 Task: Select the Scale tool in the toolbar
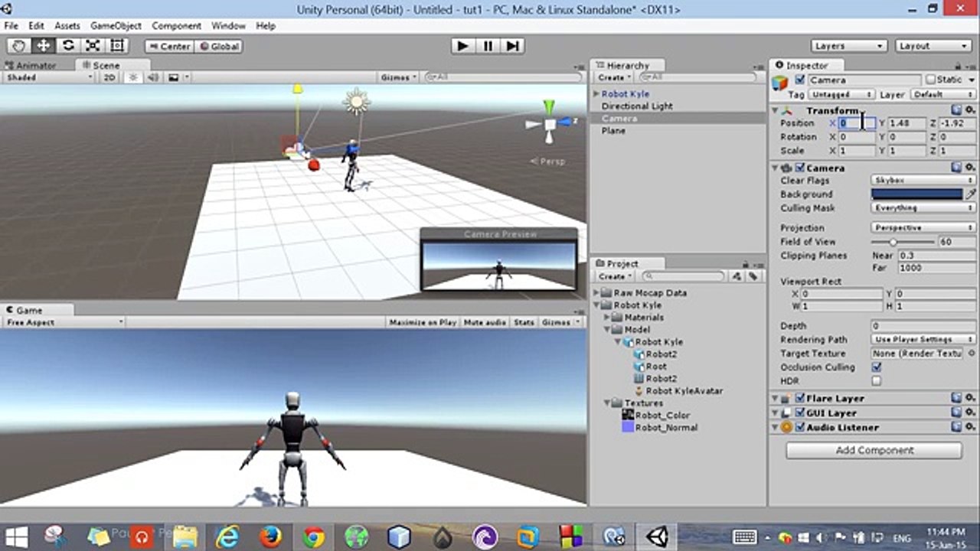coord(93,46)
